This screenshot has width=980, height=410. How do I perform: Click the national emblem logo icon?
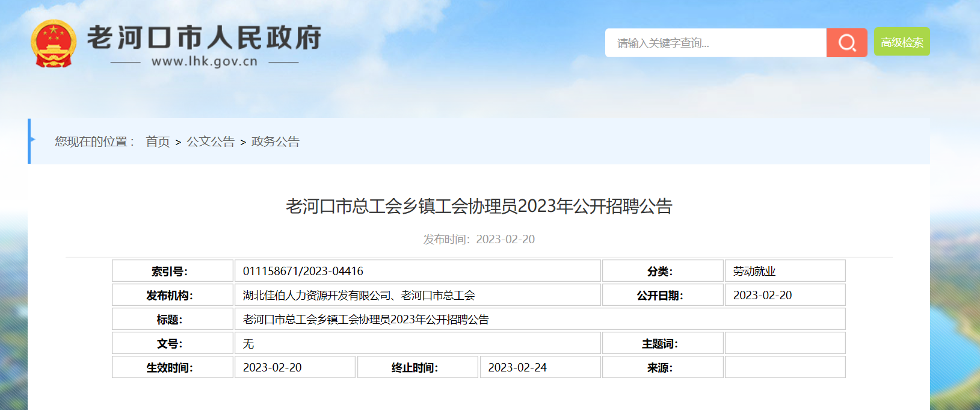tap(54, 43)
